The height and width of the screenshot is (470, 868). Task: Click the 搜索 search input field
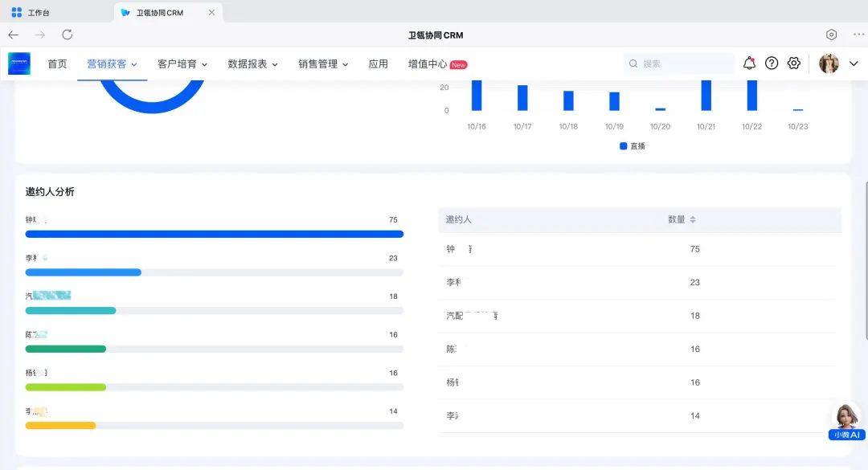(x=685, y=63)
